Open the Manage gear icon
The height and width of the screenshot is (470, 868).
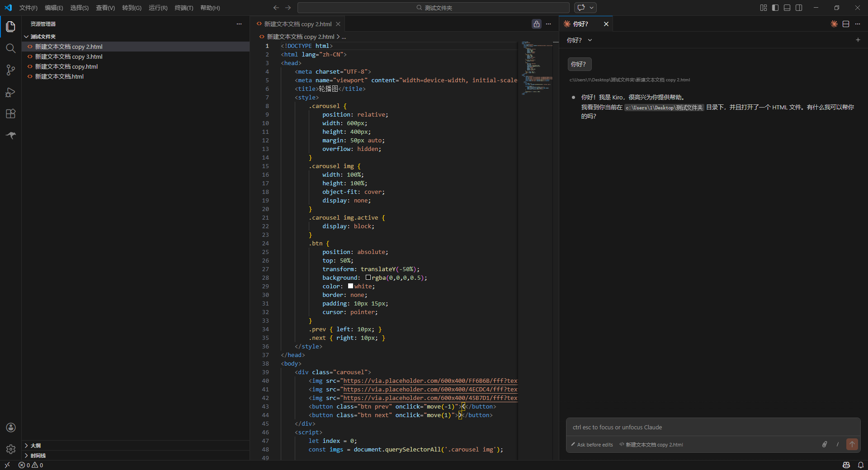coord(11,449)
